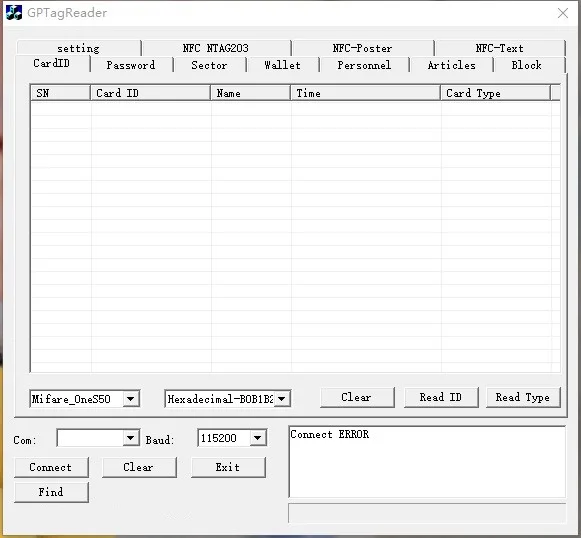Switch to the setting tab
The width and height of the screenshot is (581, 538).
(78, 48)
